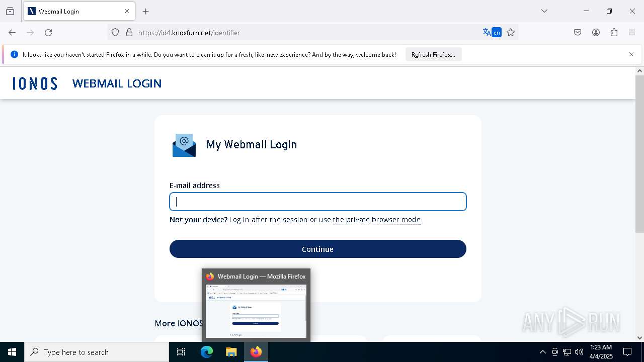Save page to Pocket
The width and height of the screenshot is (644, 362).
[x=578, y=33]
